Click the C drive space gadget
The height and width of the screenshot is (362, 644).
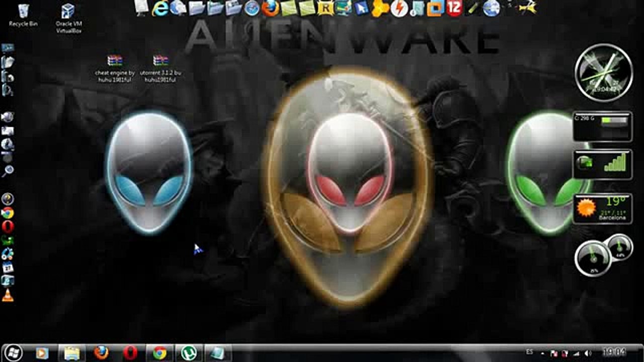602,126
